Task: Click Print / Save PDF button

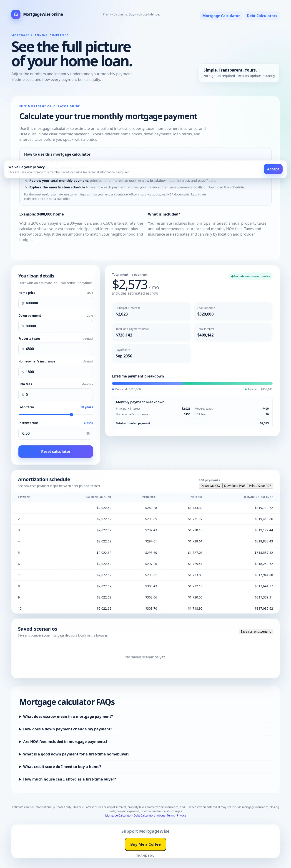Action: pyautogui.click(x=260, y=485)
